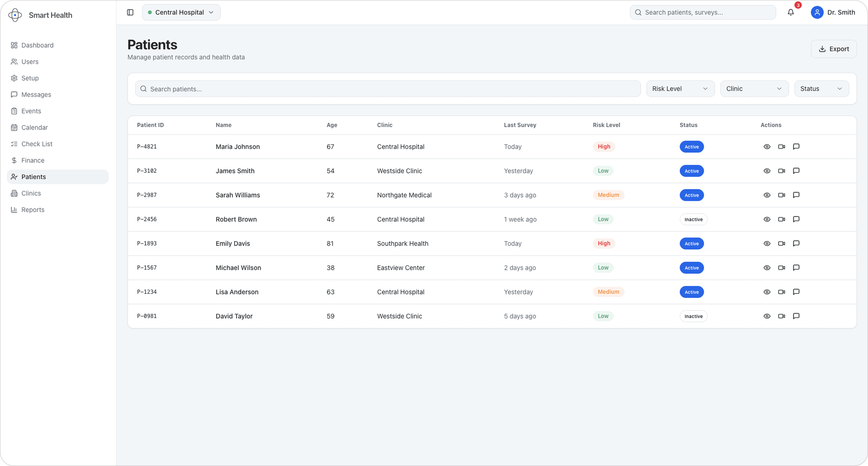Viewport: 868px width, 466px height.
Task: Start video call with Maria Johnson
Action: pos(781,147)
